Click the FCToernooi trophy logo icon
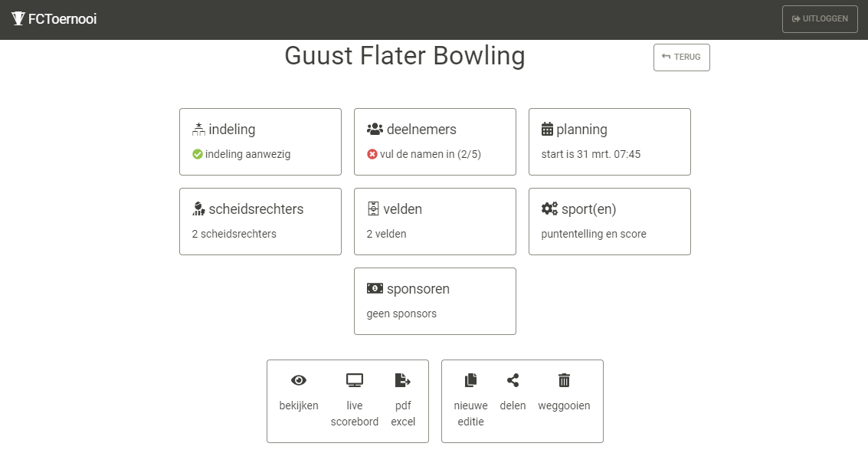 (x=18, y=19)
